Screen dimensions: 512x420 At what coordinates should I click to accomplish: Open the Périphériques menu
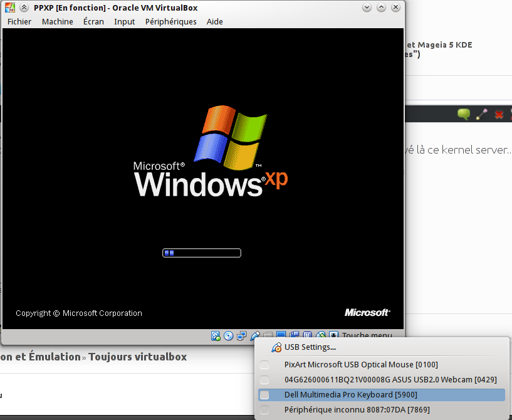click(x=171, y=21)
